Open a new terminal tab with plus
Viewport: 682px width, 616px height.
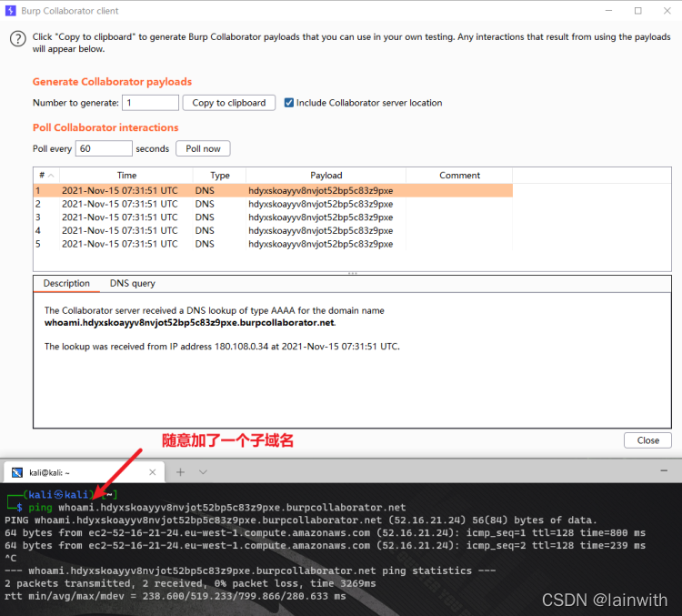[x=181, y=472]
